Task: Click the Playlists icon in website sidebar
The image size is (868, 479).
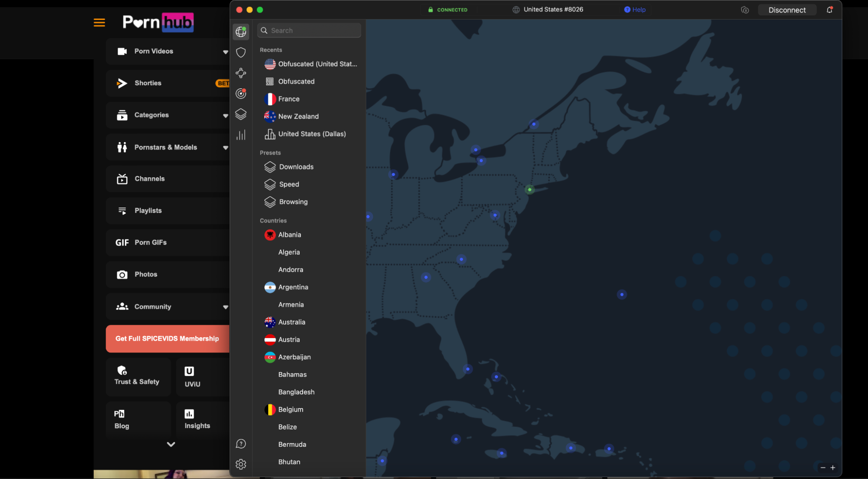Action: click(122, 211)
